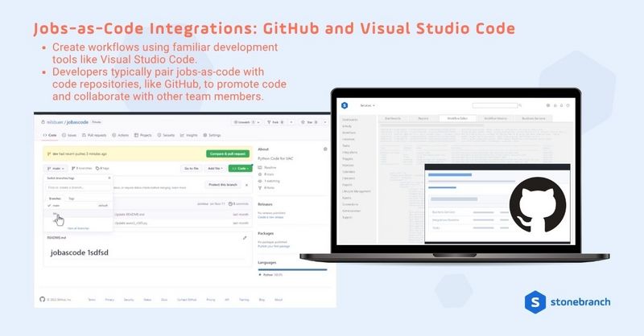
Task: Dismiss the protect branch notice
Action: [x=246, y=185]
